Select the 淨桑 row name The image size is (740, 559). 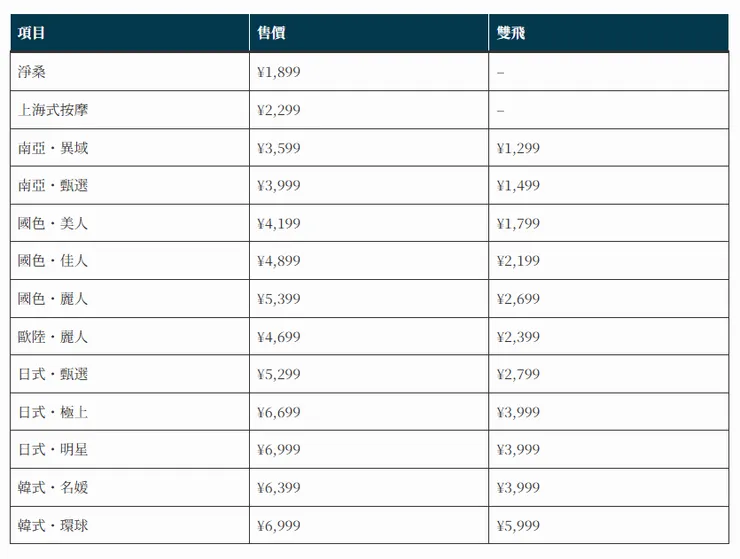click(x=32, y=72)
